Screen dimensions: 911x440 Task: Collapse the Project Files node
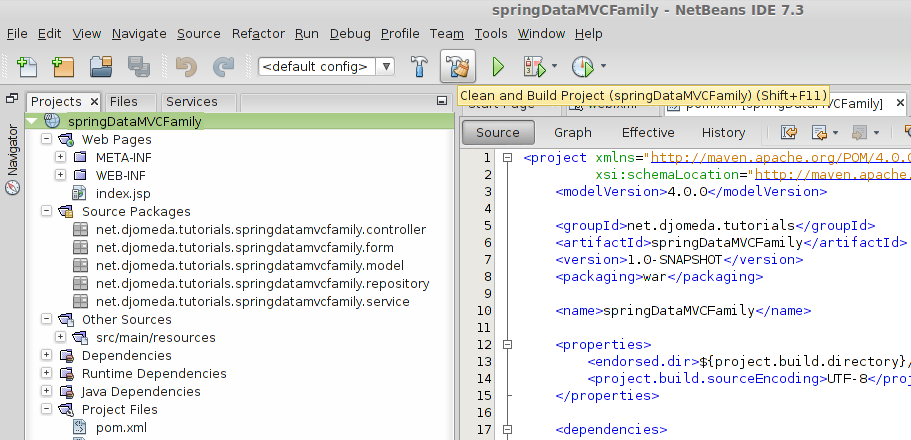tap(46, 409)
